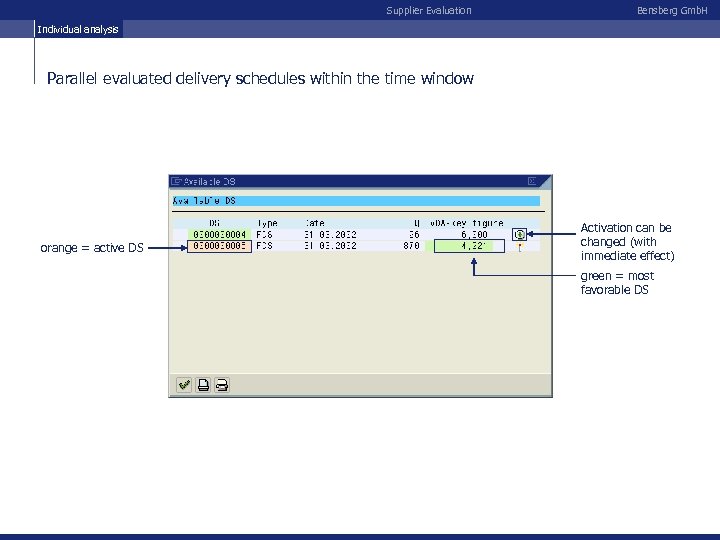Click the small orange icon in second row

(520, 248)
